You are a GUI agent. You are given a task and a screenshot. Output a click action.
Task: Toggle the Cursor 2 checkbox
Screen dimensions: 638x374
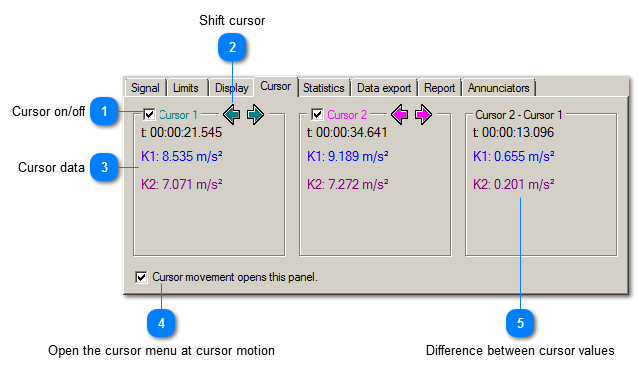coord(317,114)
